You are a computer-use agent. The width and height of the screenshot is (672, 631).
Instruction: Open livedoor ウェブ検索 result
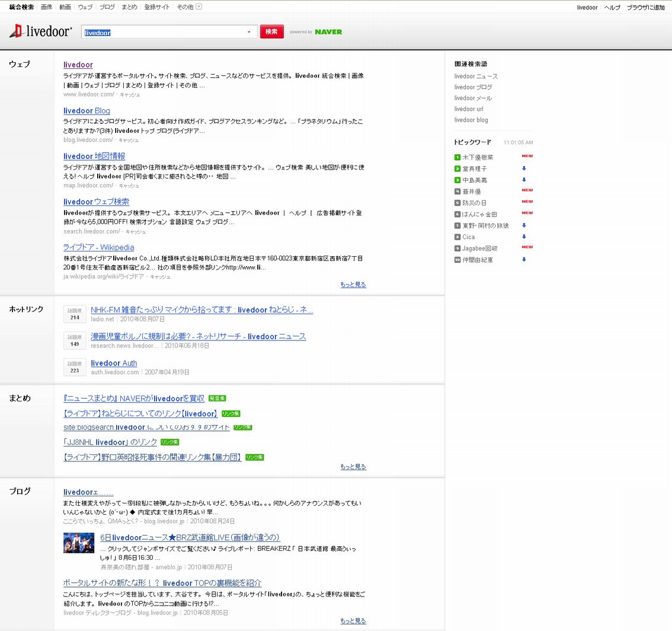pyautogui.click(x=97, y=202)
